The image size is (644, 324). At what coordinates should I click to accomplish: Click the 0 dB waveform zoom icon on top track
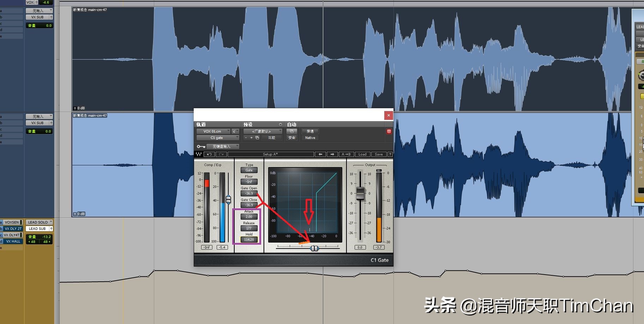tap(75, 108)
